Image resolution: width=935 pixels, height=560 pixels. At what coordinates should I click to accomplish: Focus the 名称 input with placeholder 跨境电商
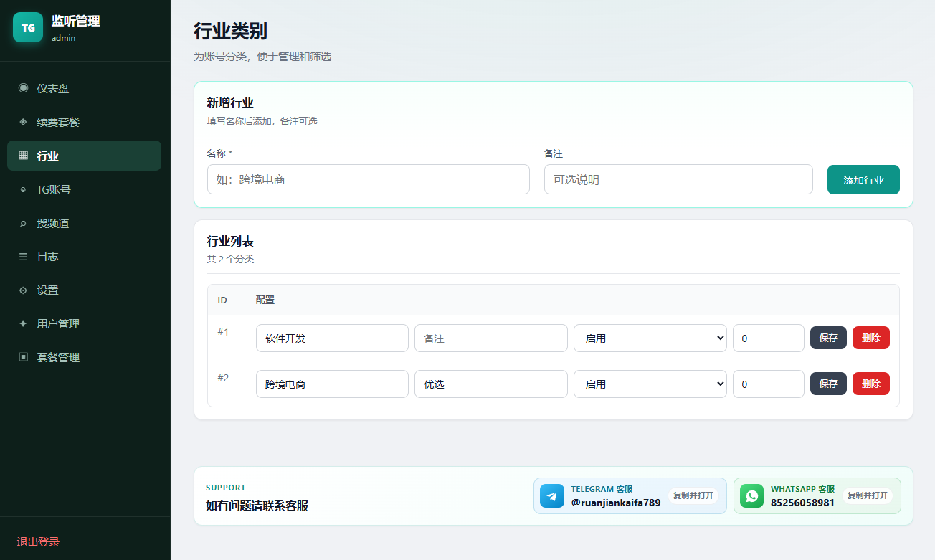click(369, 179)
